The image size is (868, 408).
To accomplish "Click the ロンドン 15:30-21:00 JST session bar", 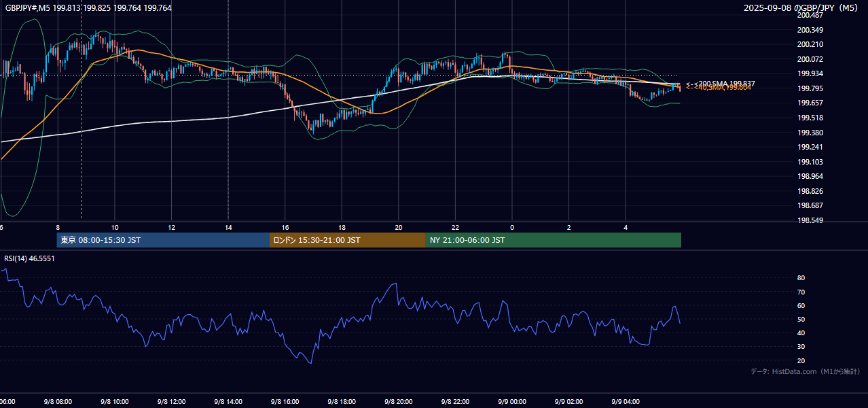I will pos(348,240).
